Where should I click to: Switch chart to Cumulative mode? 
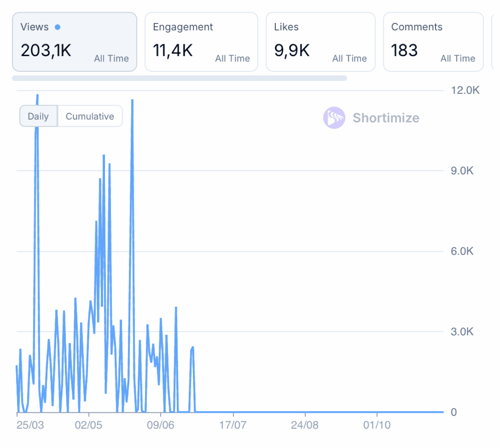click(x=90, y=116)
